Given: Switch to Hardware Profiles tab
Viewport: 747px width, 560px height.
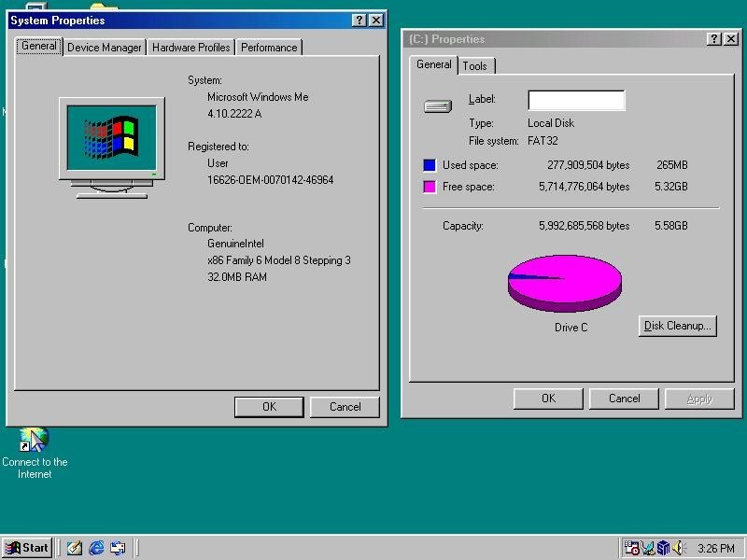Looking at the screenshot, I should tap(191, 48).
